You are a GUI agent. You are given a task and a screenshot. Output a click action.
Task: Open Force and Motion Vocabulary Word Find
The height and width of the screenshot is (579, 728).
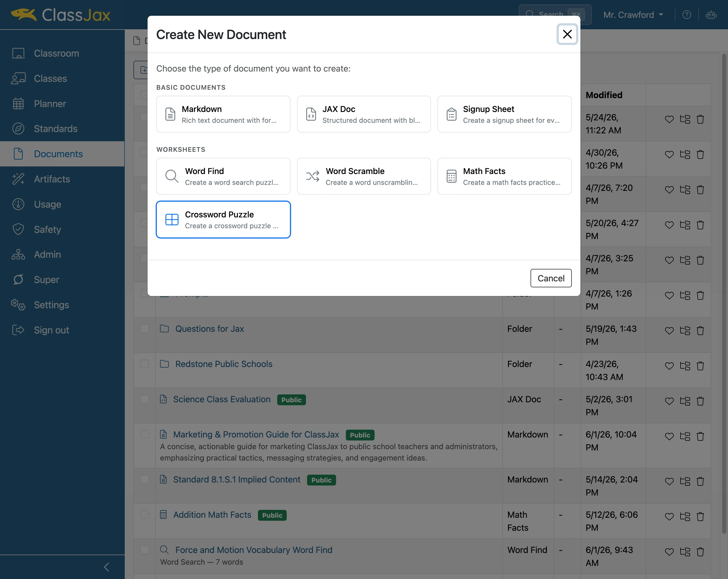[254, 550]
